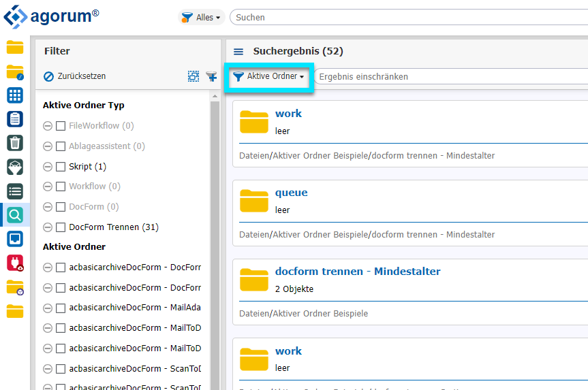
Task: Open the bottom yellow folder icon in sidebar
Action: click(15, 311)
